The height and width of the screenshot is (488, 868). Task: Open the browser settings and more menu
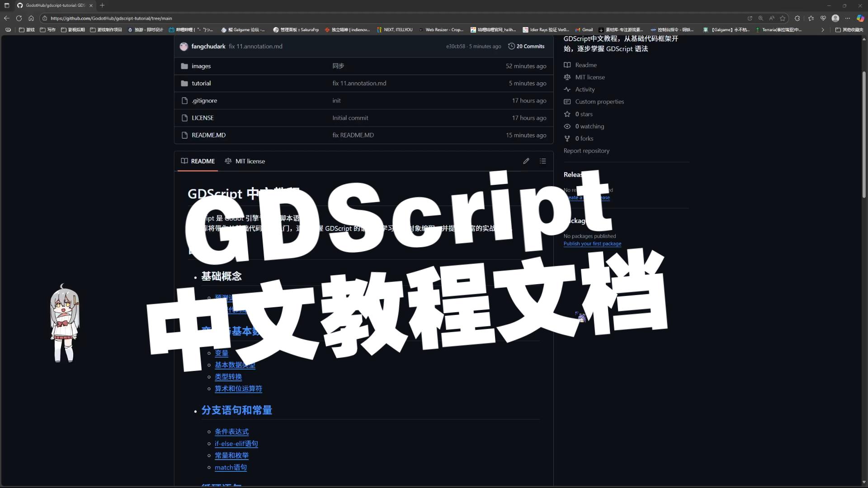848,19
